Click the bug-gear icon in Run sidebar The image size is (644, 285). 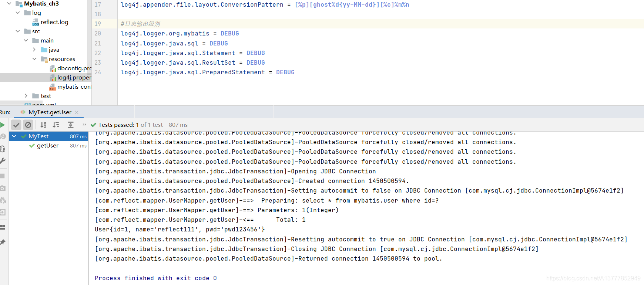2,200
